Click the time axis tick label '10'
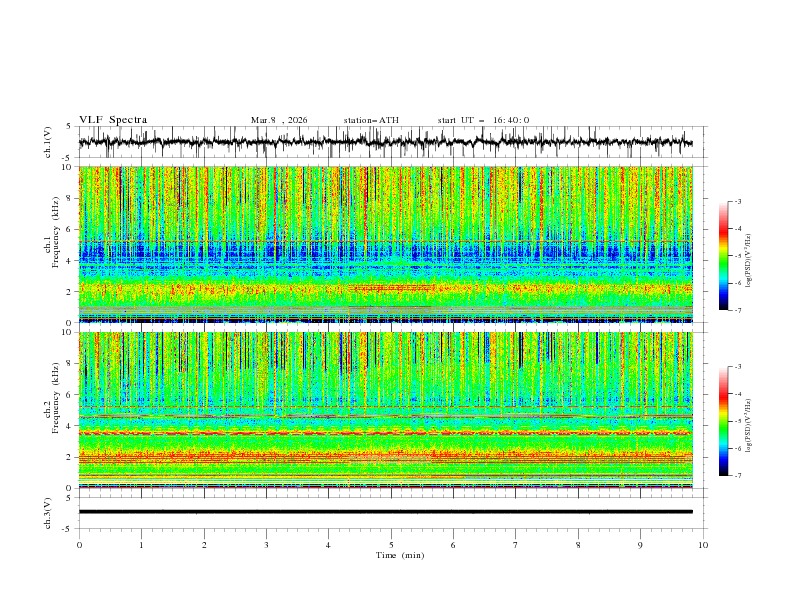Screen dimensions: 792x612 point(703,545)
